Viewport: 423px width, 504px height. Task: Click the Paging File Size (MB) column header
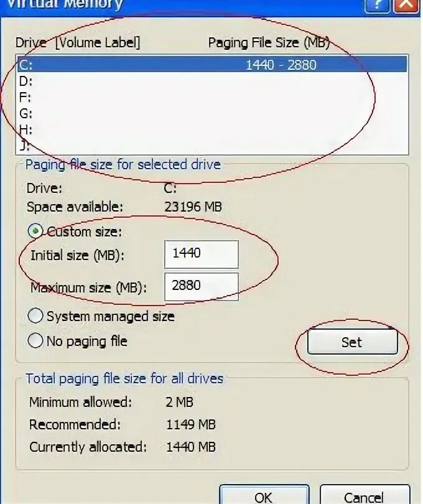[269, 43]
